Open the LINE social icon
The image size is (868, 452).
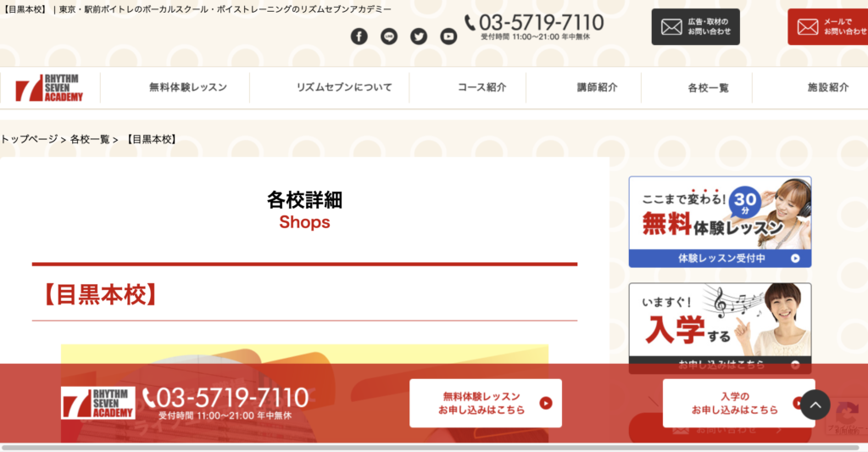388,36
